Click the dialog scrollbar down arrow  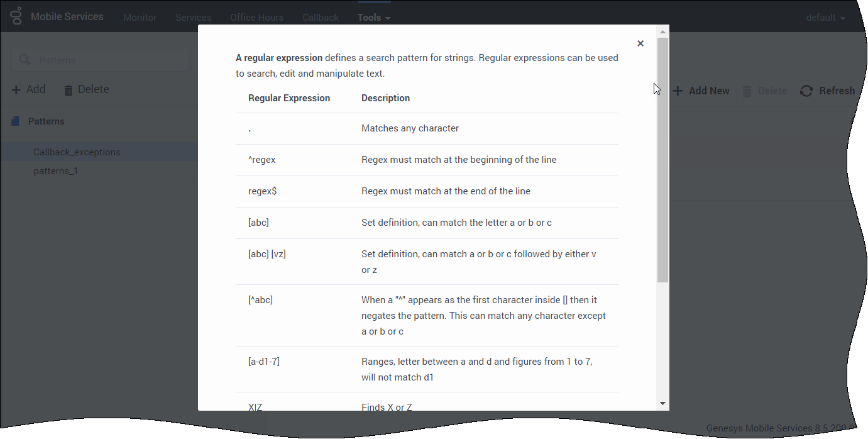pos(662,403)
